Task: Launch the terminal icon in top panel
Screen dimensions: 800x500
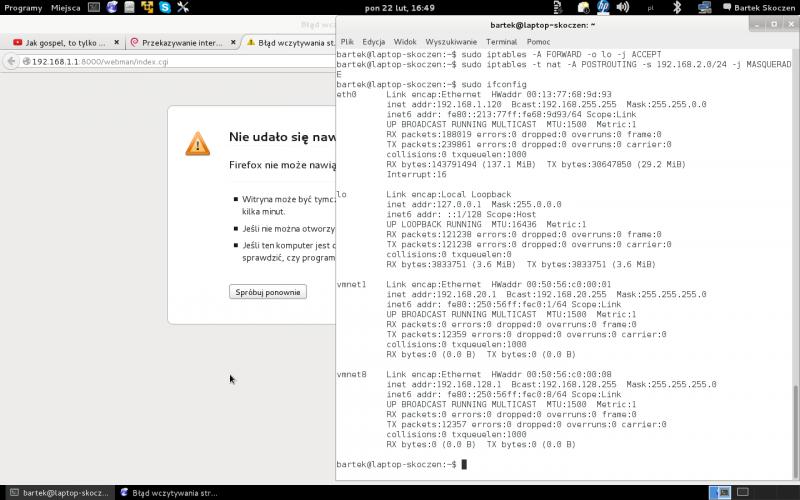Action: click(x=93, y=7)
